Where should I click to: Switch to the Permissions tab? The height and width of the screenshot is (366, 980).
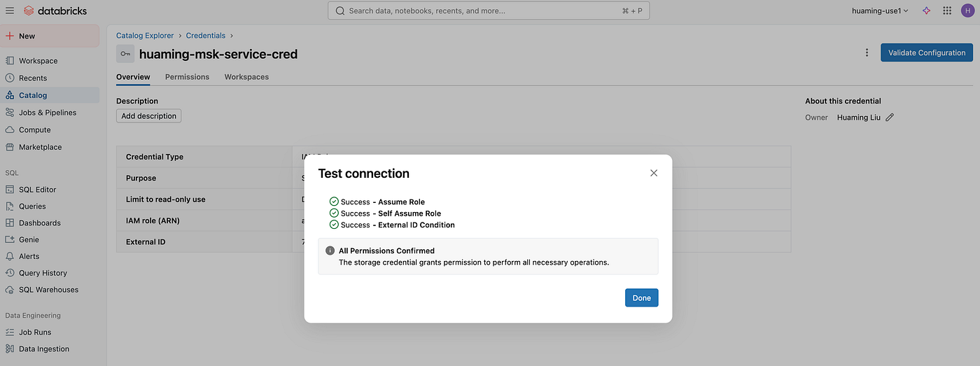tap(187, 77)
